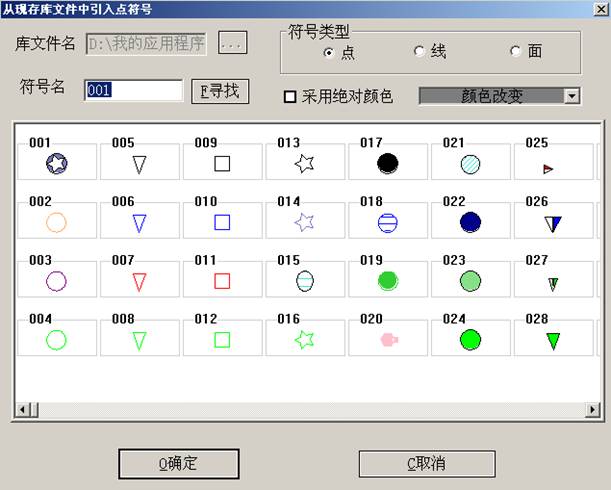The width and height of the screenshot is (611, 490).
Task: Pick the black filled circle symbol 017
Action: [388, 164]
